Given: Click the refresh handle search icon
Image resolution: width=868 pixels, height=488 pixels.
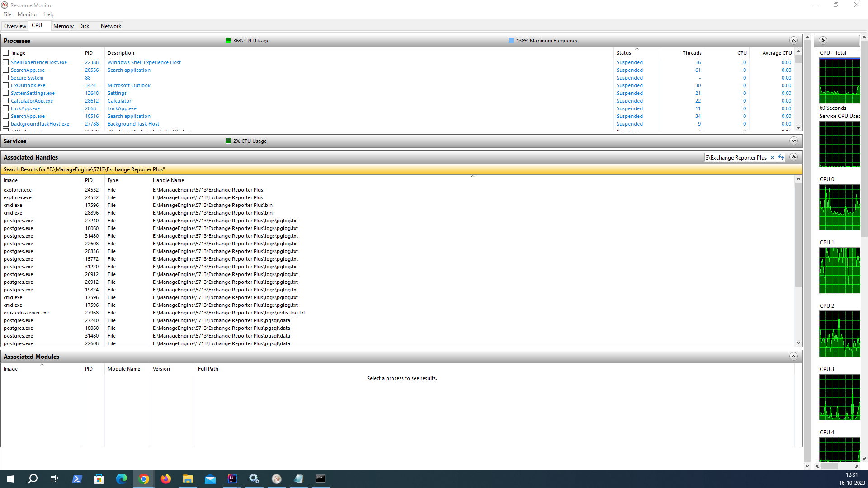Looking at the screenshot, I should [781, 157].
